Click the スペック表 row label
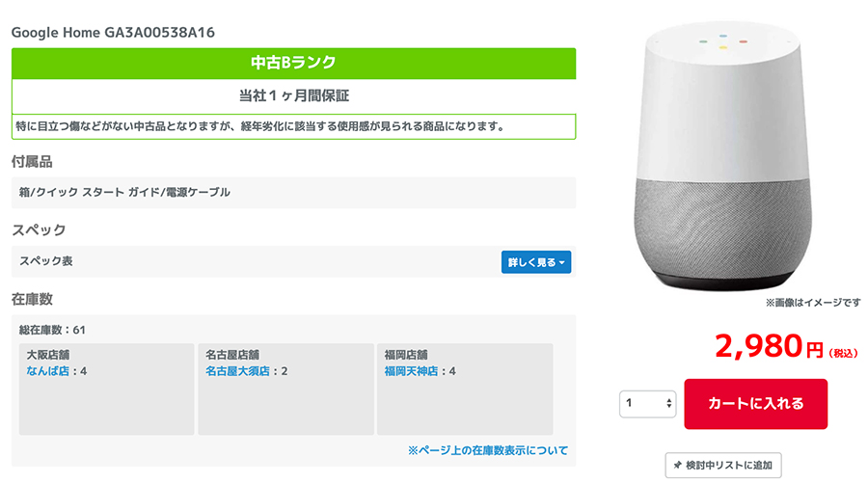 (x=46, y=261)
